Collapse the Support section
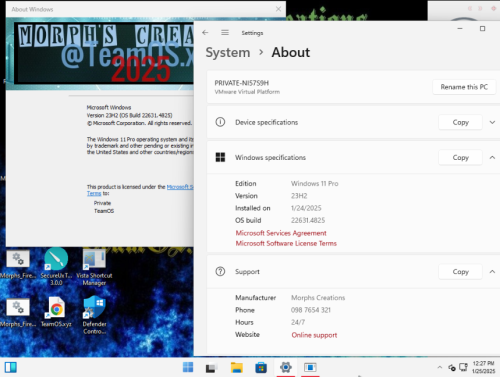500x377 pixels. [x=492, y=272]
